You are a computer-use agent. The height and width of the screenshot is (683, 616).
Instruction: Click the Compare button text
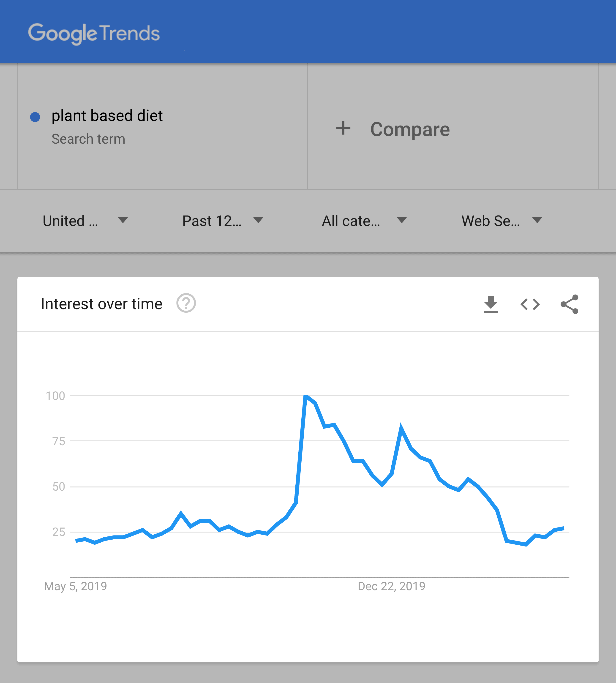(410, 129)
